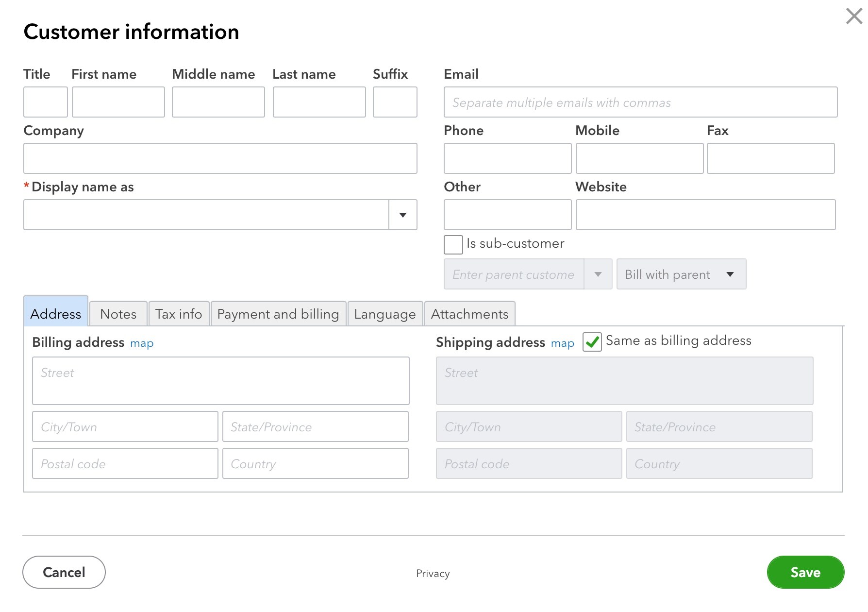This screenshot has width=868, height=612.
Task: Save the customer information
Action: point(805,572)
